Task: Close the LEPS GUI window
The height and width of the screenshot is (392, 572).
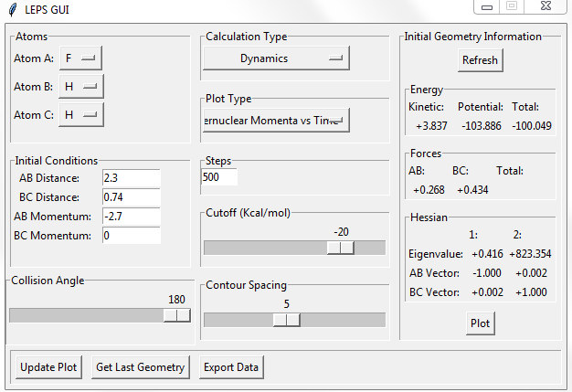Action: pos(546,7)
